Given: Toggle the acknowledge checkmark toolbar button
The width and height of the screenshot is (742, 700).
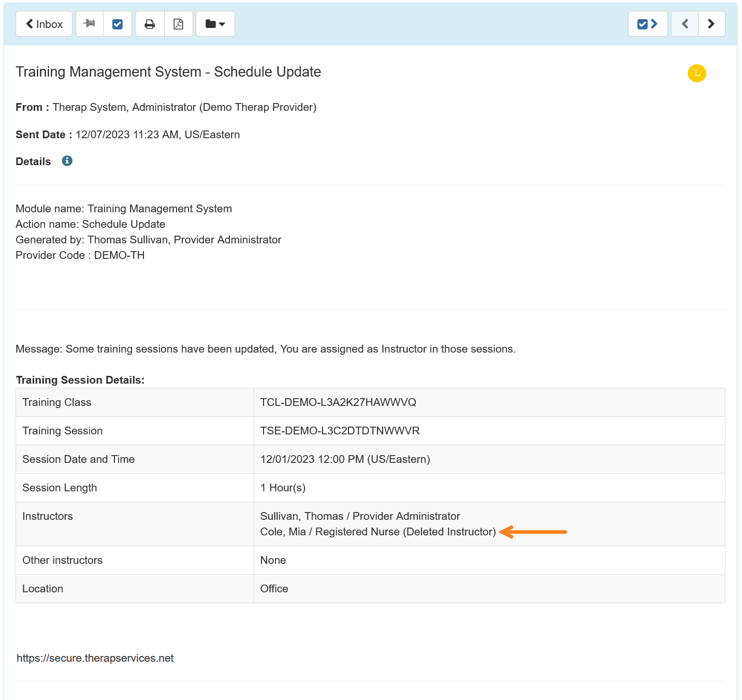Looking at the screenshot, I should point(118,24).
